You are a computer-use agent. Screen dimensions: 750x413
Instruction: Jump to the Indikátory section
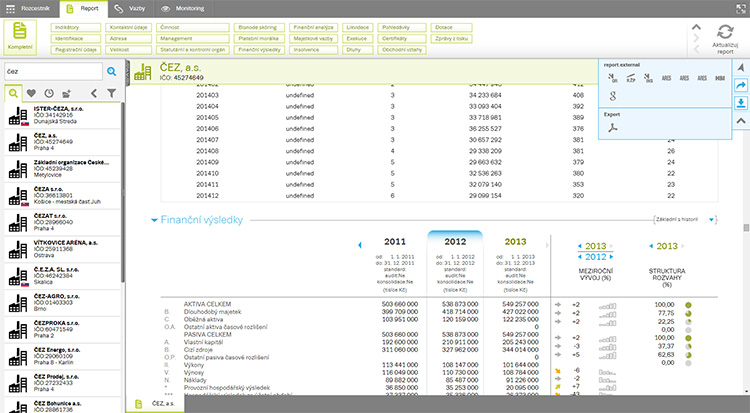(x=76, y=27)
